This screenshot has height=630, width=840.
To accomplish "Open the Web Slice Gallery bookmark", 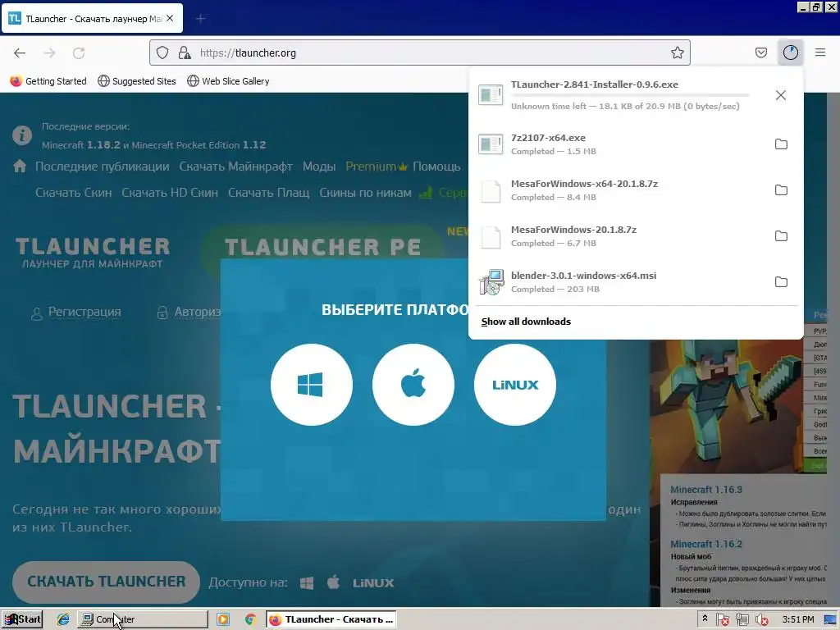I will click(x=228, y=81).
